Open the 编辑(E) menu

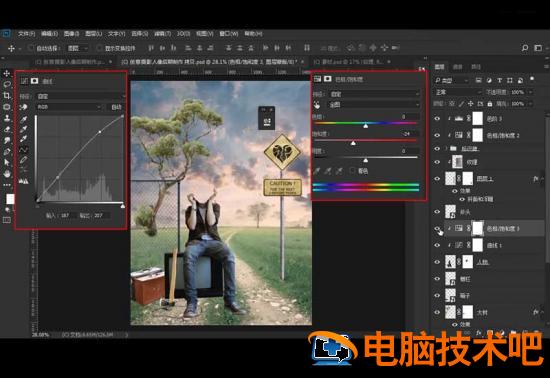coord(49,34)
